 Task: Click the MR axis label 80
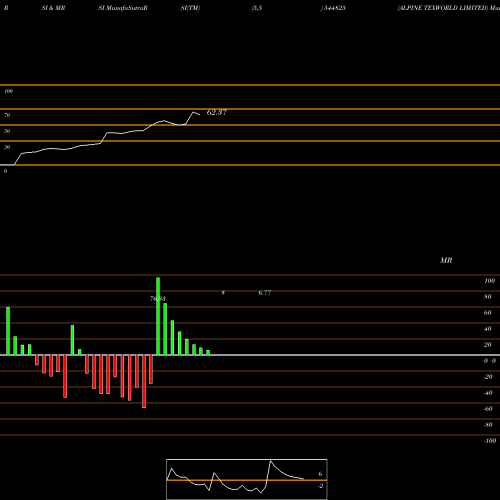pyautogui.click(x=488, y=297)
